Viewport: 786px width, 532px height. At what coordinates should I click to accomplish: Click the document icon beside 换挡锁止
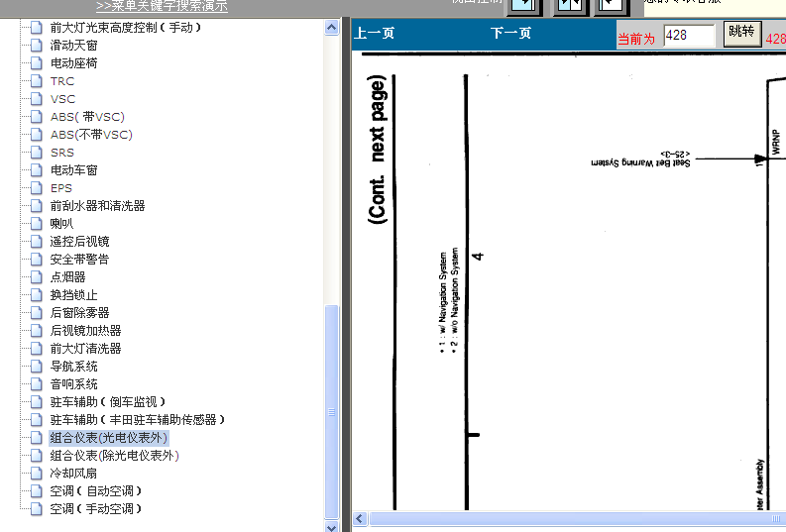[36, 295]
